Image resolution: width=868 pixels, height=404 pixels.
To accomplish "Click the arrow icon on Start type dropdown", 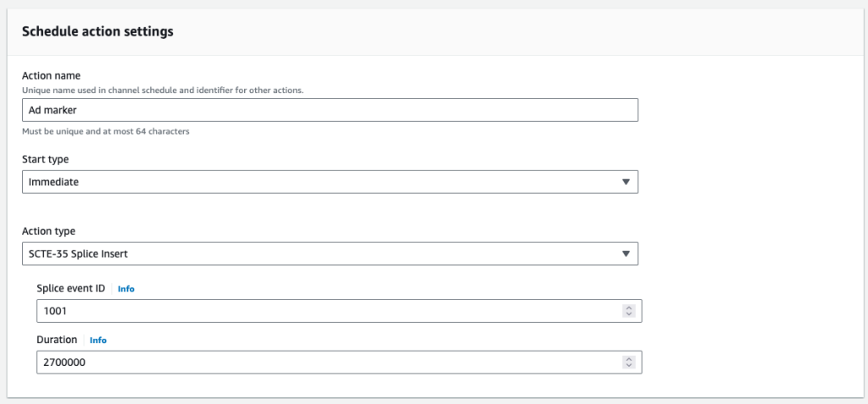I will pyautogui.click(x=626, y=181).
